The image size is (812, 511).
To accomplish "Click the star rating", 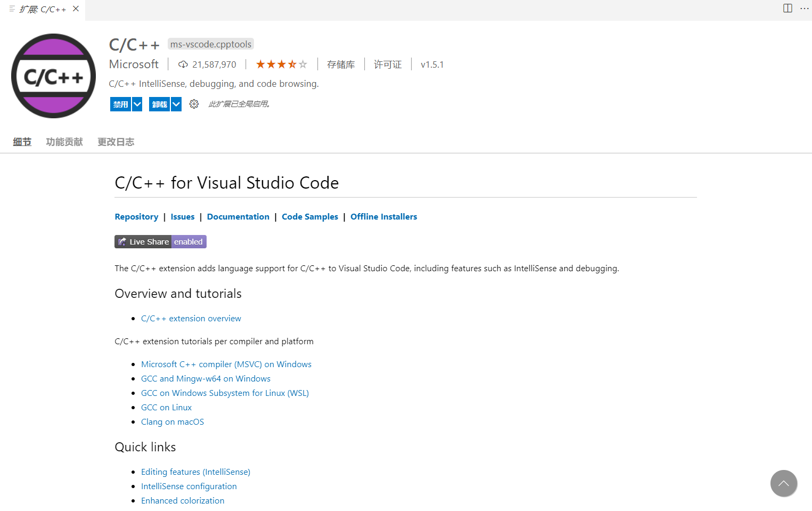I will 282,64.
